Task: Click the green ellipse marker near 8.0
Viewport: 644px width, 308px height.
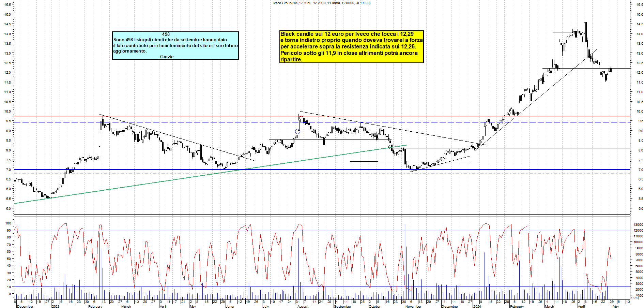Action: [x=393, y=147]
